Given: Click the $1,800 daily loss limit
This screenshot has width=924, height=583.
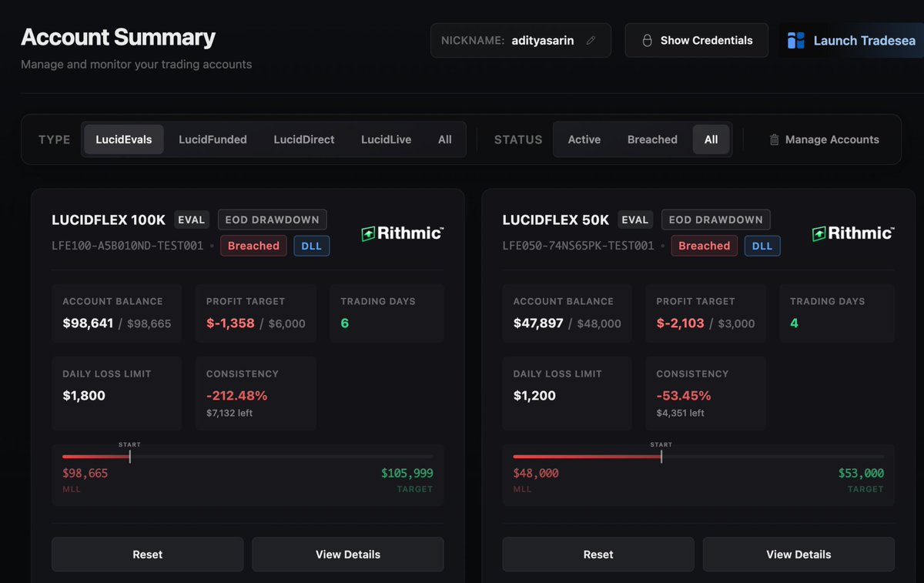Looking at the screenshot, I should click(x=84, y=396).
